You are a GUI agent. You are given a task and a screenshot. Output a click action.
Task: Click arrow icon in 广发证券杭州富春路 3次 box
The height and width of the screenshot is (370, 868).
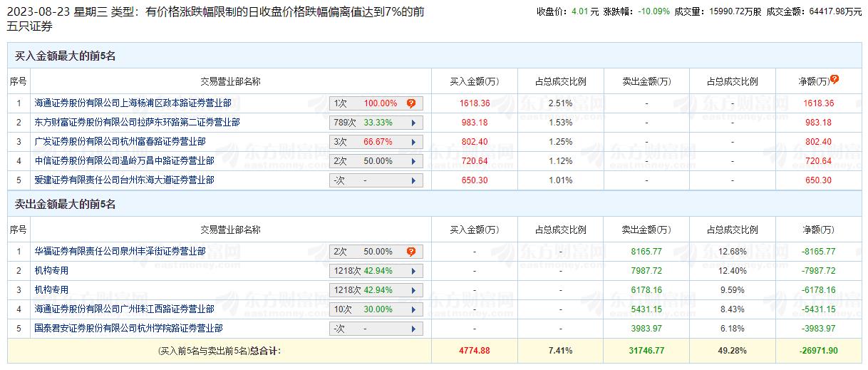click(413, 142)
